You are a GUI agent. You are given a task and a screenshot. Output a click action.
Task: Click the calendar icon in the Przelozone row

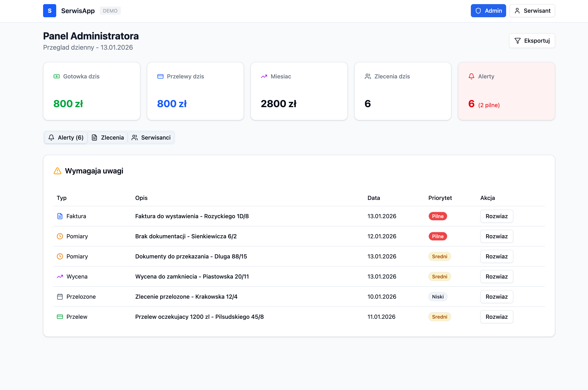[x=60, y=297]
